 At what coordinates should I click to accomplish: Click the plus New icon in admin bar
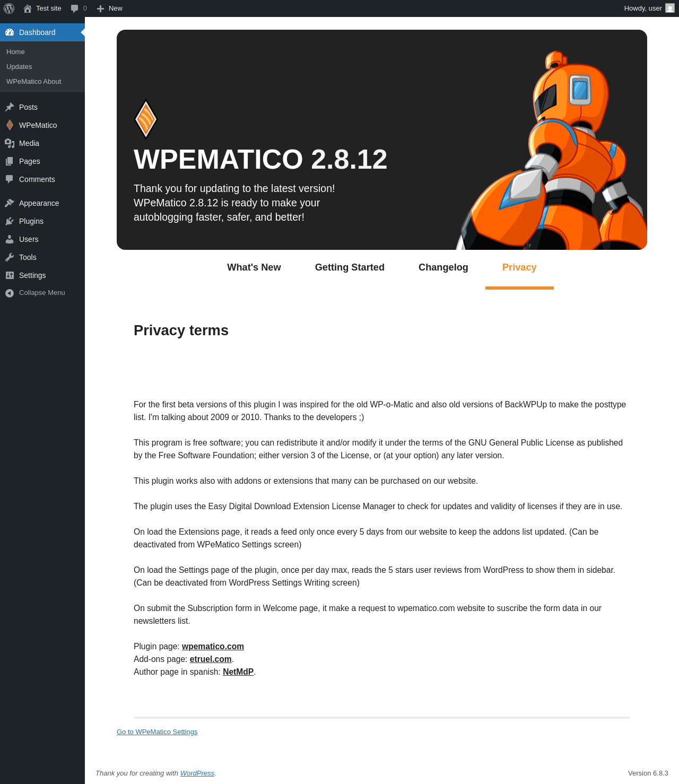point(100,8)
